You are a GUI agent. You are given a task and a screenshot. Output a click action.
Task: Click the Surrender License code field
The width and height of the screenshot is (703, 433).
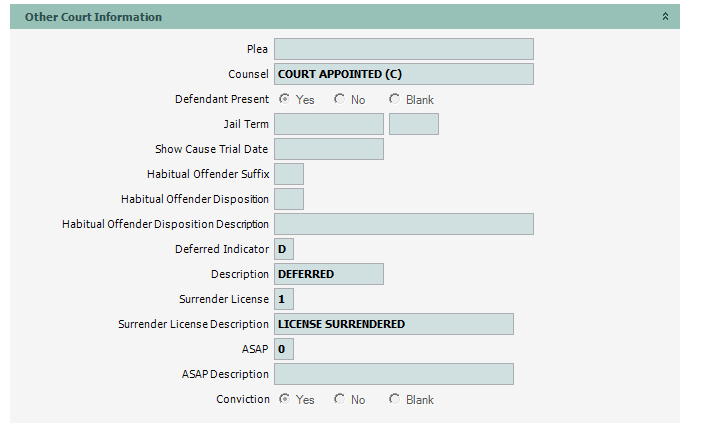pos(283,299)
